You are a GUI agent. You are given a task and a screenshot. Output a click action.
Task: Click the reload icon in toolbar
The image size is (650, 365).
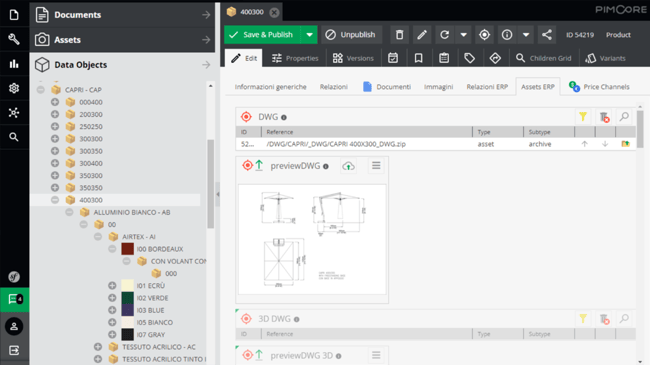[444, 35]
